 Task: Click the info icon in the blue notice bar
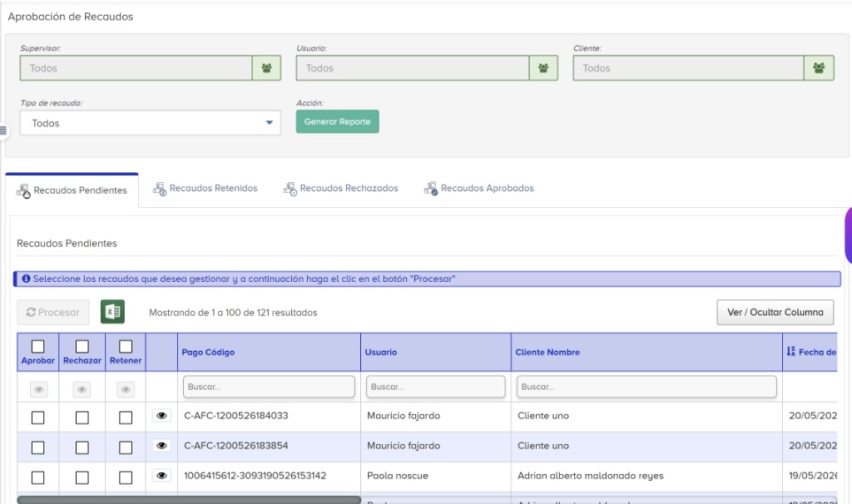26,279
